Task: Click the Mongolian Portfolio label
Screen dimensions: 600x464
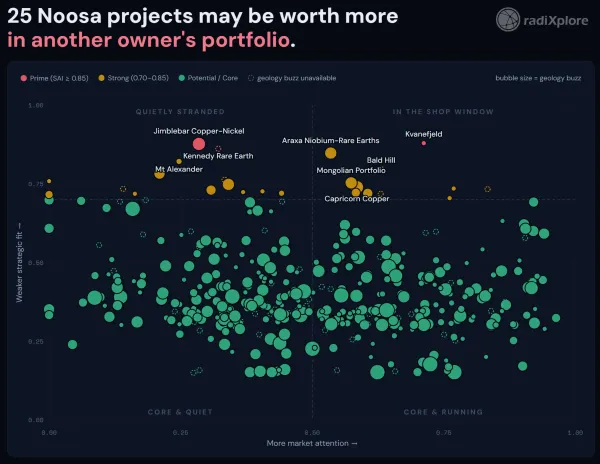Action: pos(351,170)
